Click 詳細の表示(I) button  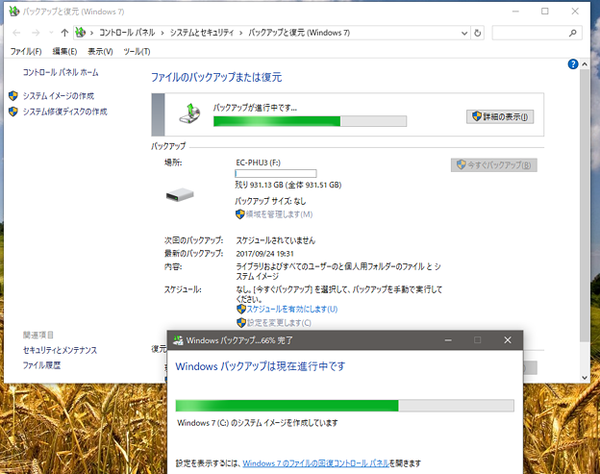[500, 117]
